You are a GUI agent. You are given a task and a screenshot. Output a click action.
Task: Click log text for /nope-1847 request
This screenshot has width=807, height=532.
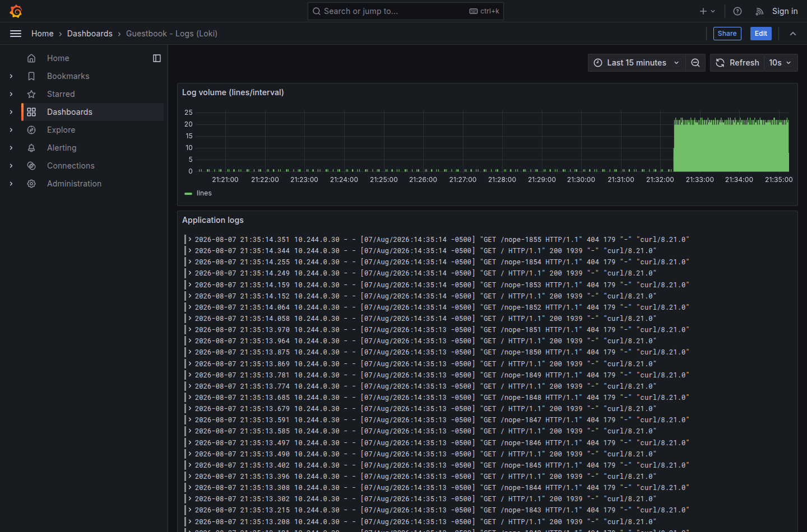pos(442,420)
